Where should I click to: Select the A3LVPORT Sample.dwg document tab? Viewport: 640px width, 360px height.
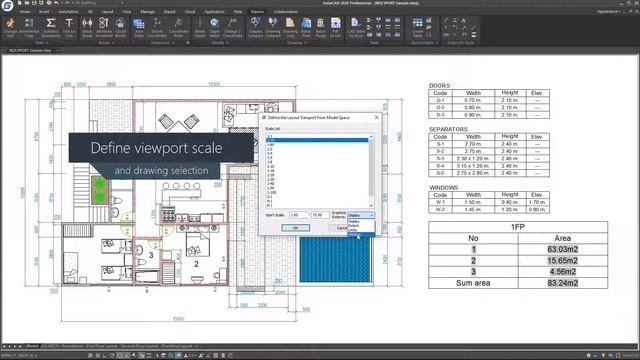(30, 51)
